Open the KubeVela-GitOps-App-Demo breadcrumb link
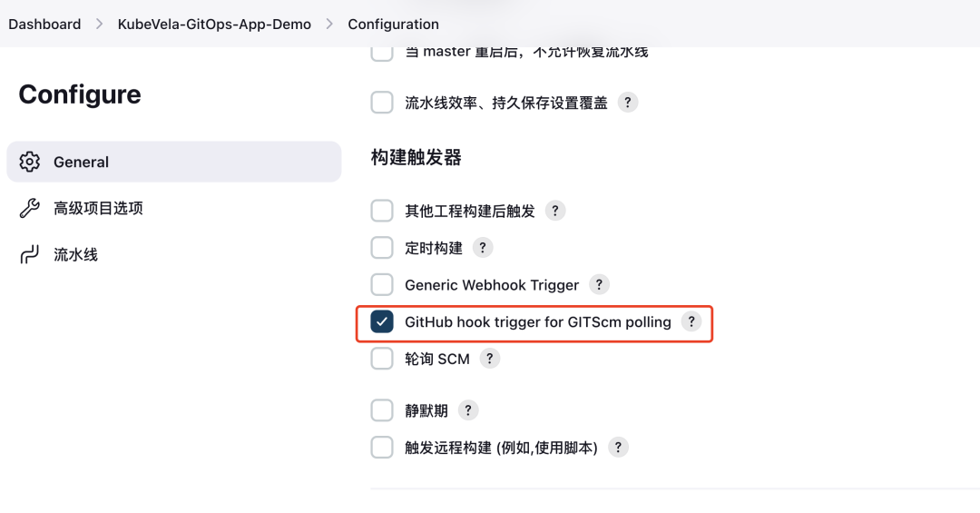 pos(214,24)
